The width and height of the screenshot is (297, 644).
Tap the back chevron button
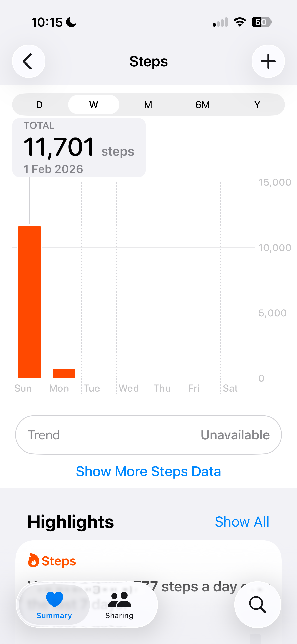[x=28, y=61]
